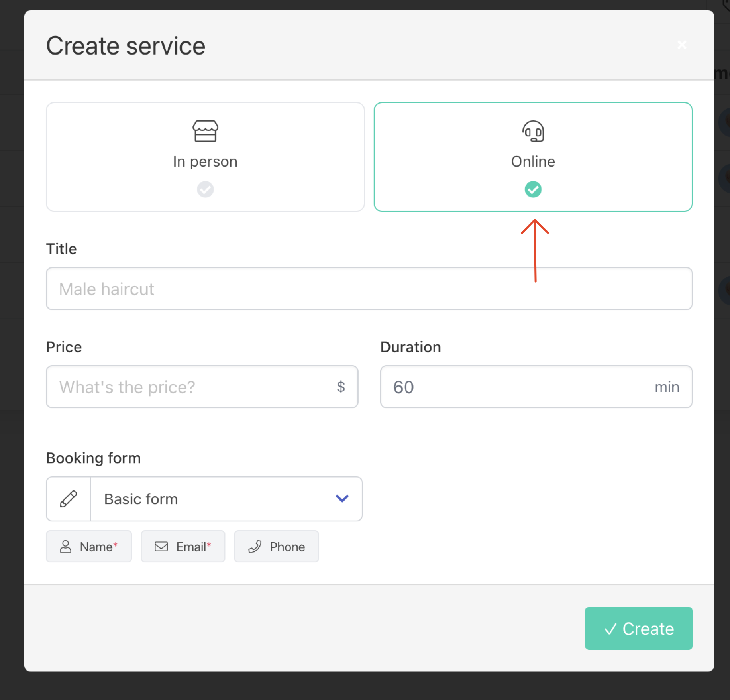Select the Phone booking form field
This screenshot has width=730, height=700.
pos(276,547)
